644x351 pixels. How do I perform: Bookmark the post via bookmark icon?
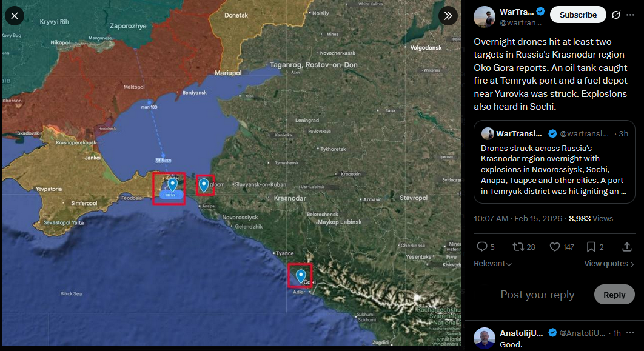coord(591,247)
